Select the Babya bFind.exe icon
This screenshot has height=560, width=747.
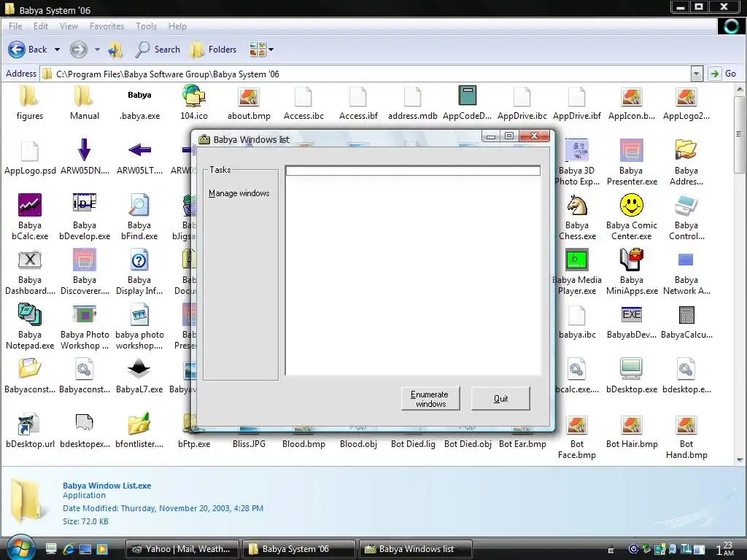[139, 205]
